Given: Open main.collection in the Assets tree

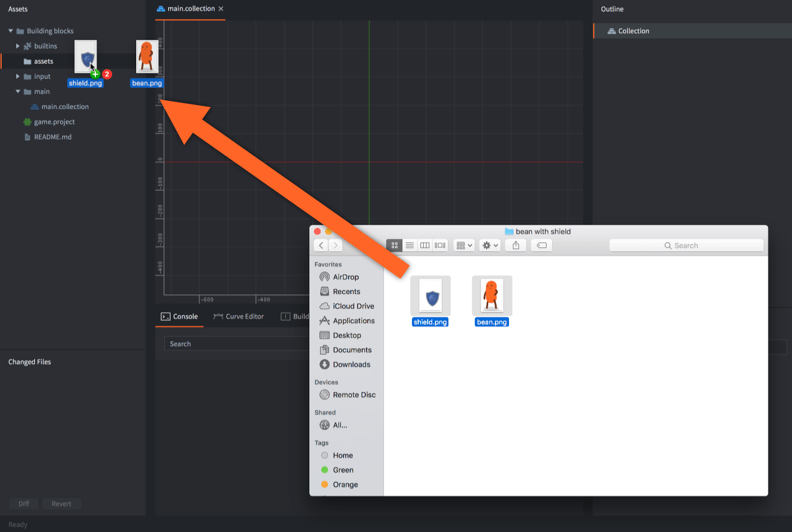Looking at the screenshot, I should click(x=64, y=107).
